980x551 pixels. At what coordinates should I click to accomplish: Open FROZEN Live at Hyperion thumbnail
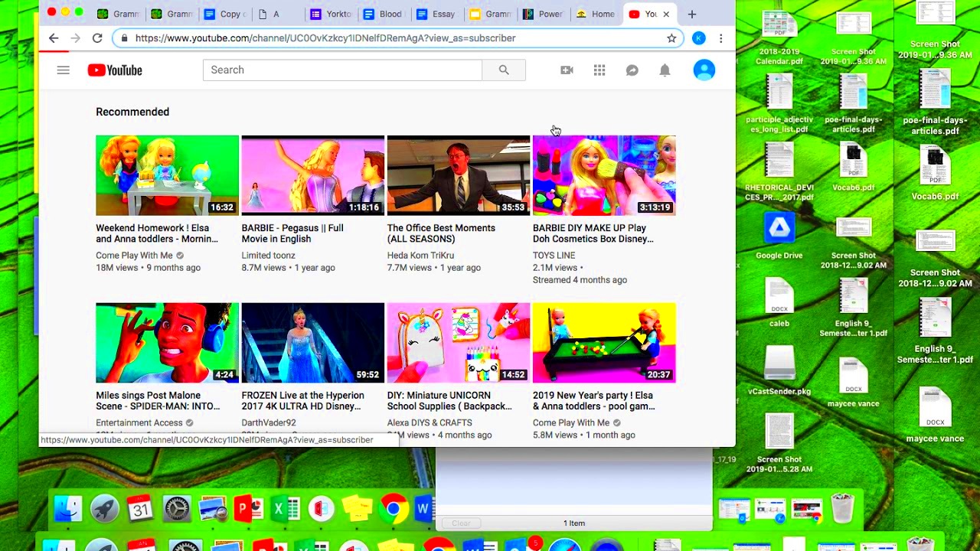point(312,343)
